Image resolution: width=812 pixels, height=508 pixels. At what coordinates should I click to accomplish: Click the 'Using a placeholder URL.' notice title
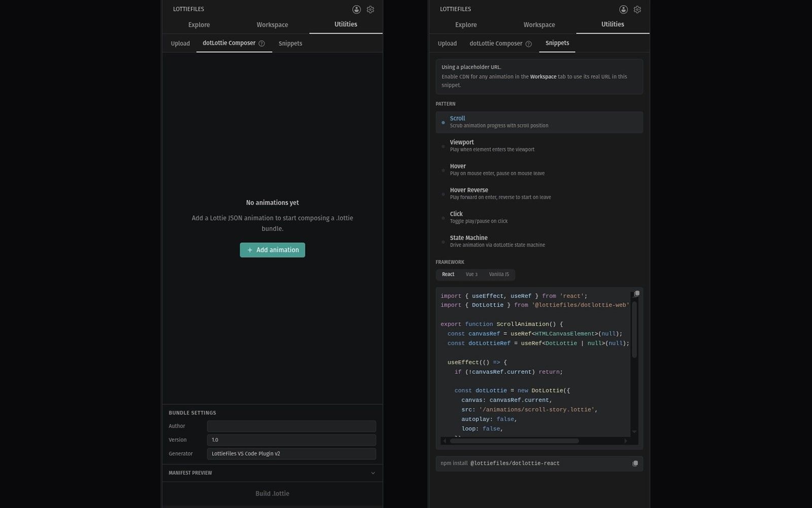click(471, 67)
